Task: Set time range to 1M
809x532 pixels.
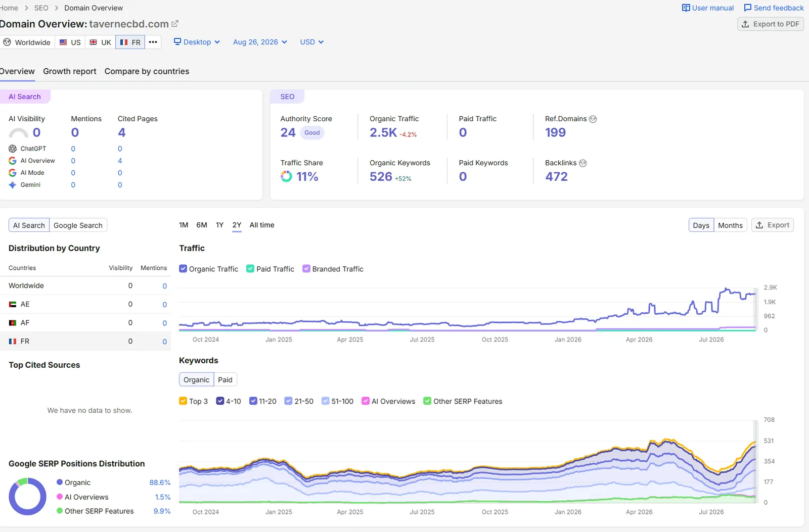Action: (x=184, y=225)
